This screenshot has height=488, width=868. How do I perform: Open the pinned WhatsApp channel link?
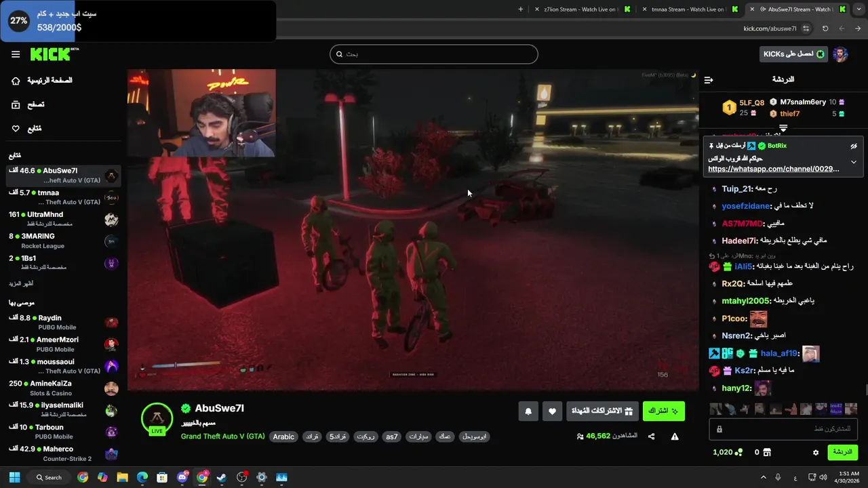pyautogui.click(x=774, y=169)
